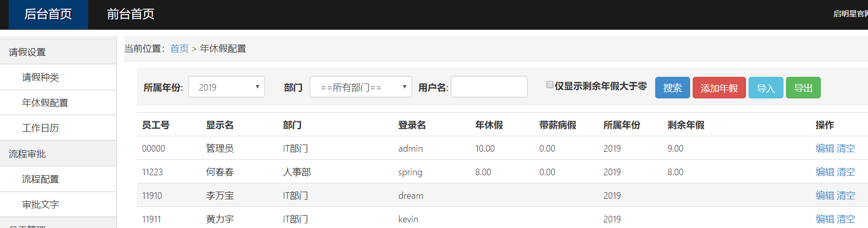
Task: Click employee number 11910 cell
Action: click(x=152, y=196)
